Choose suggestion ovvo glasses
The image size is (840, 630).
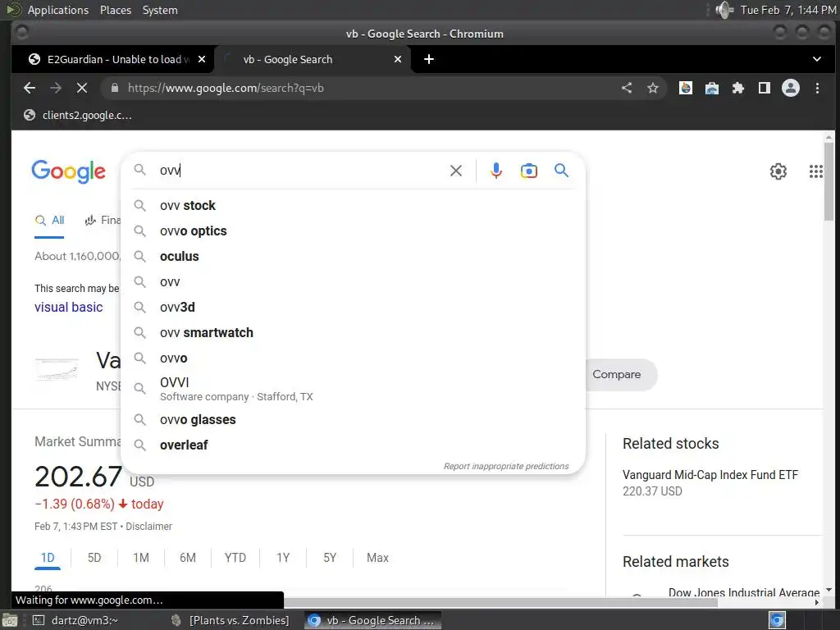tap(353, 419)
